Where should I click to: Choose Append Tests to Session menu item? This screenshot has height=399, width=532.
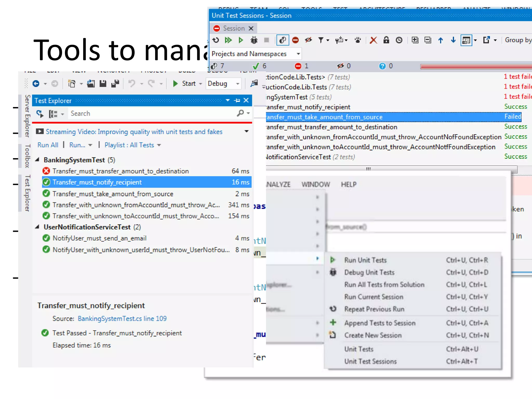413,323
